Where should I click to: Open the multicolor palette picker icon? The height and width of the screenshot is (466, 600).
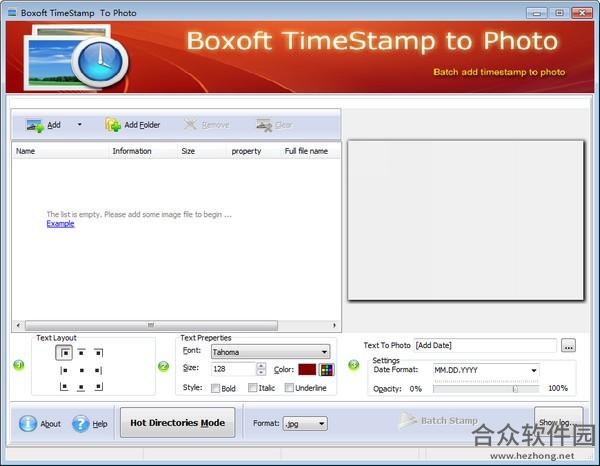coord(326,370)
